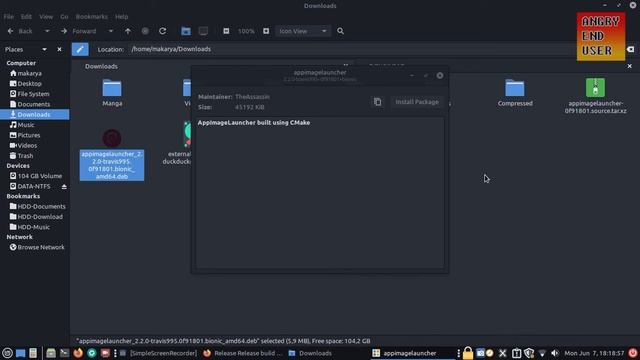The width and height of the screenshot is (640, 360).
Task: Open the Back history dropdown arrow
Action: [47, 31]
